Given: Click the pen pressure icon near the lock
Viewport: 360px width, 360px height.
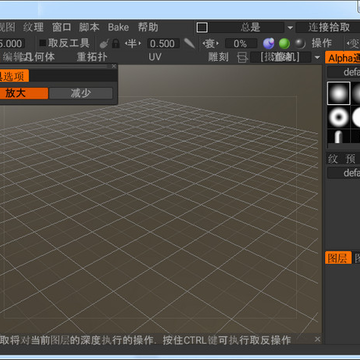Looking at the screenshot, I should [x=105, y=43].
